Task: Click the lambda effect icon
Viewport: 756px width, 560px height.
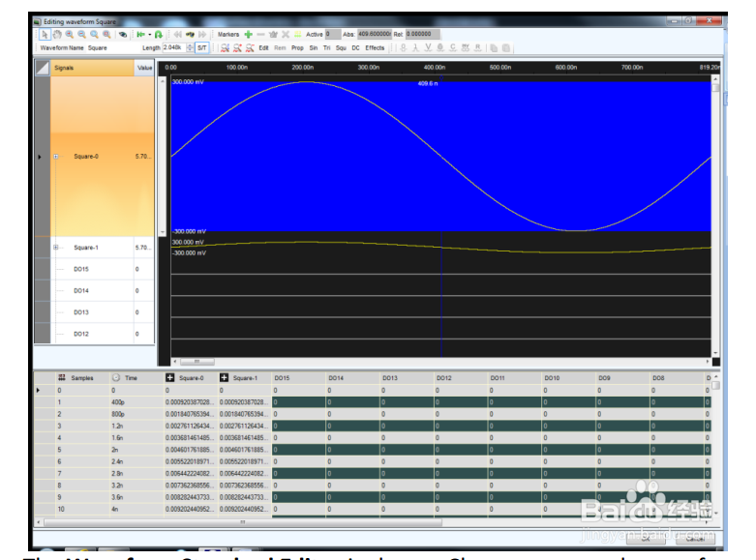Action: [x=415, y=47]
